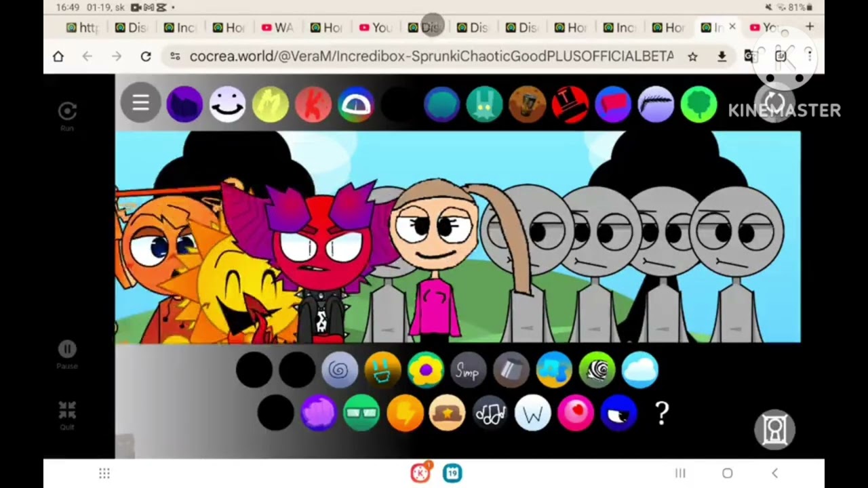The width and height of the screenshot is (868, 488).
Task: Open KineMaster from the taskbar
Action: click(x=421, y=472)
